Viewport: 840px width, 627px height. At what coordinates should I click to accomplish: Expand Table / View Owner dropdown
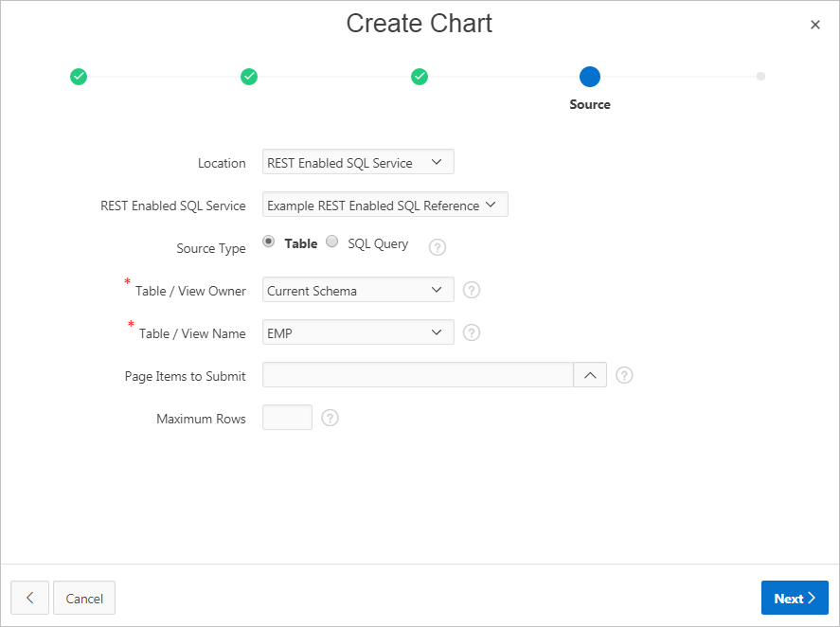click(x=358, y=290)
